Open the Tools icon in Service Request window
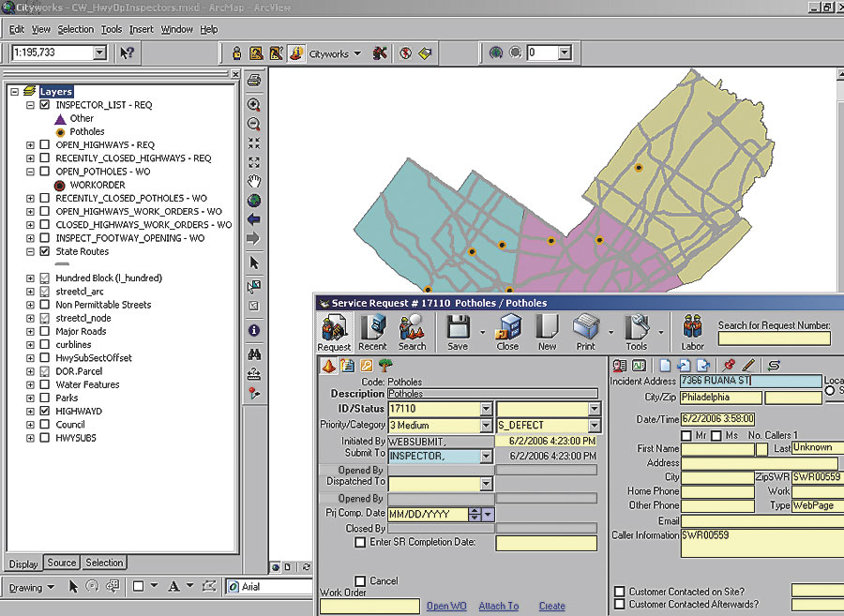The width and height of the screenshot is (844, 616). (636, 334)
